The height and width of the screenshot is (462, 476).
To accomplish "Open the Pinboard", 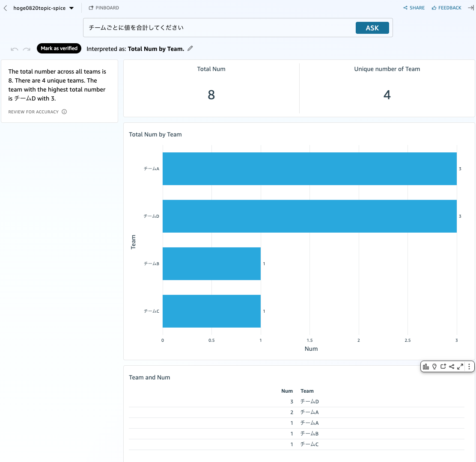I will tap(104, 8).
